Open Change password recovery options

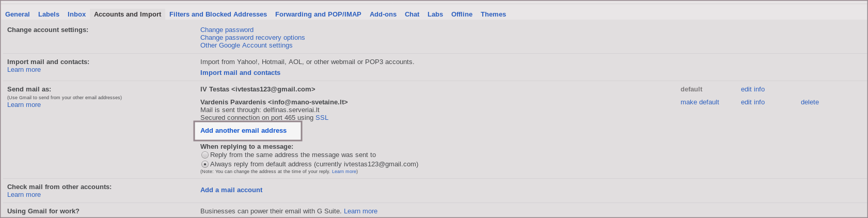point(252,38)
